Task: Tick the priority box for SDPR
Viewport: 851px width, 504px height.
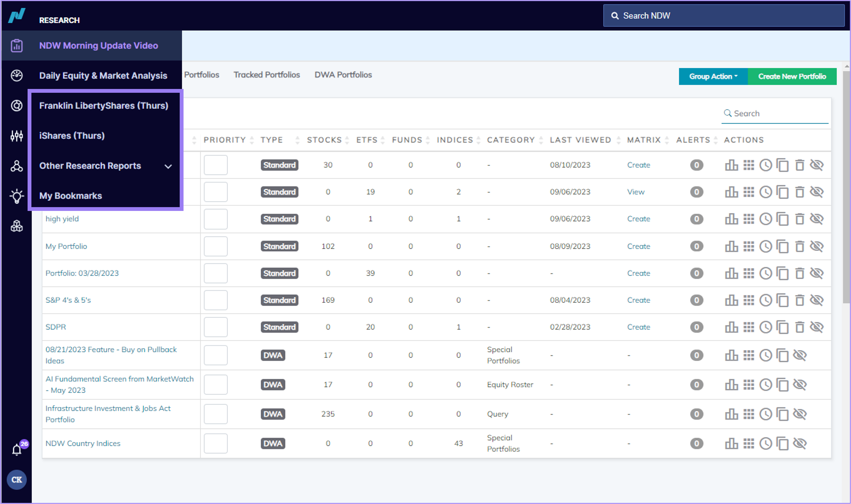Action: 216,327
